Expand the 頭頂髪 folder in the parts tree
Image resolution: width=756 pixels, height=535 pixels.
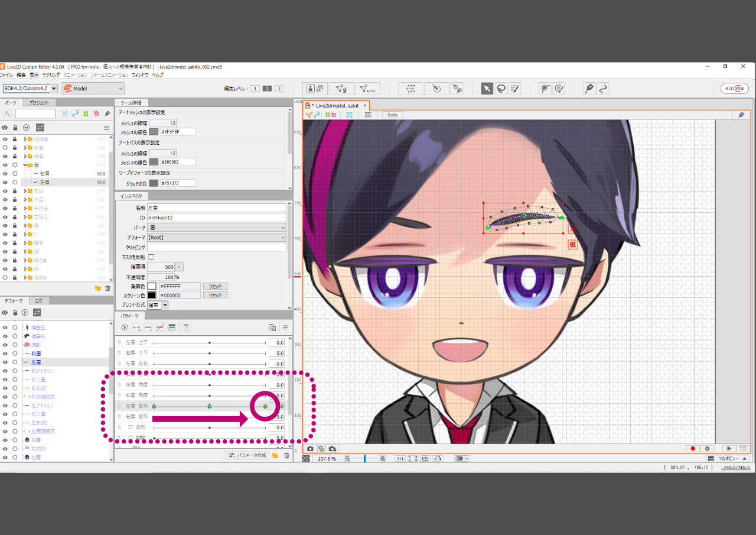25,139
